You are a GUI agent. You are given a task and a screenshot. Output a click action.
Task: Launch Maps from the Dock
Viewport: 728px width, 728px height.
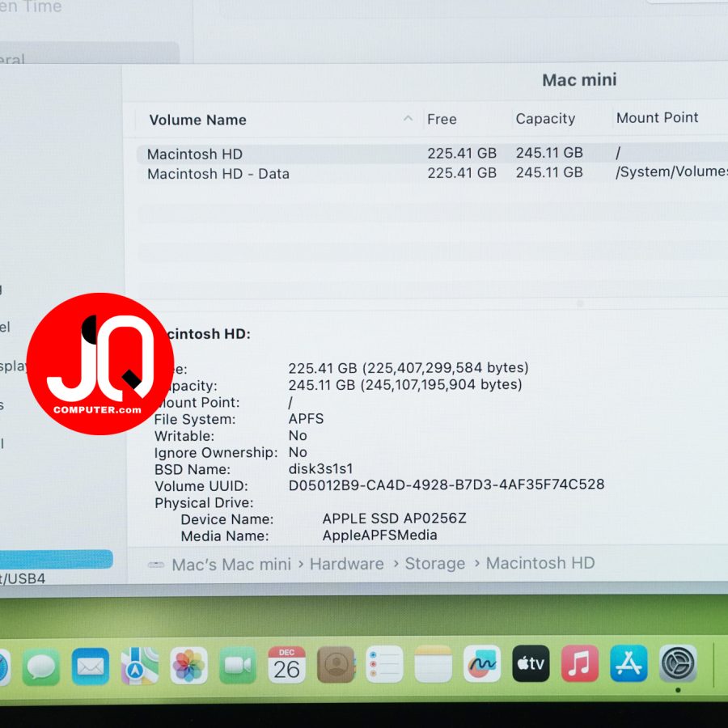tap(139, 667)
